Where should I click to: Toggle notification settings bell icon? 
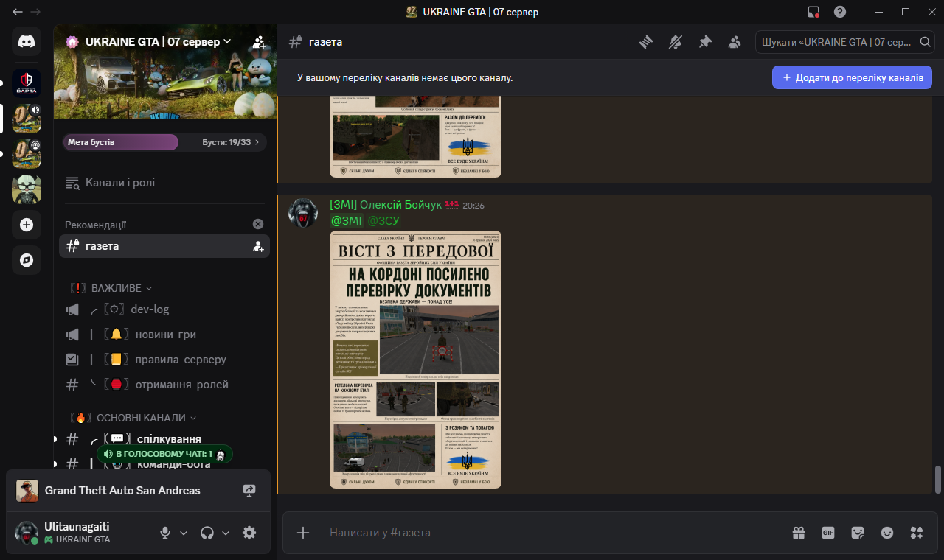pyautogui.click(x=676, y=42)
